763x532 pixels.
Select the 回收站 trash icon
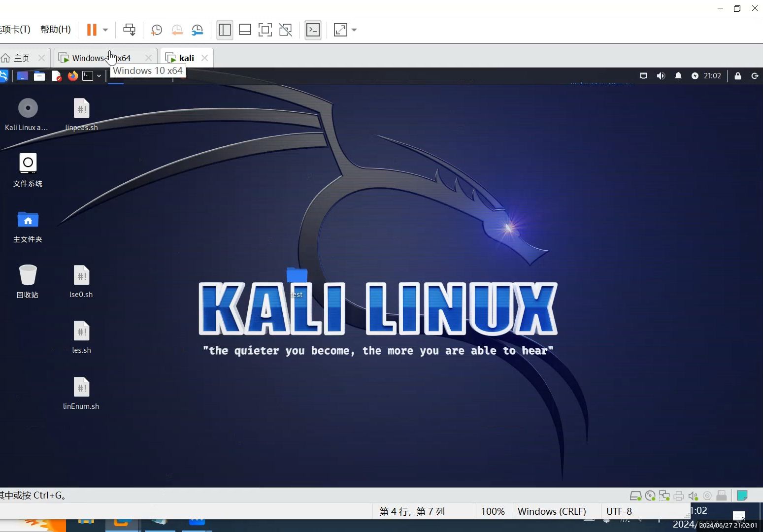tap(28, 282)
